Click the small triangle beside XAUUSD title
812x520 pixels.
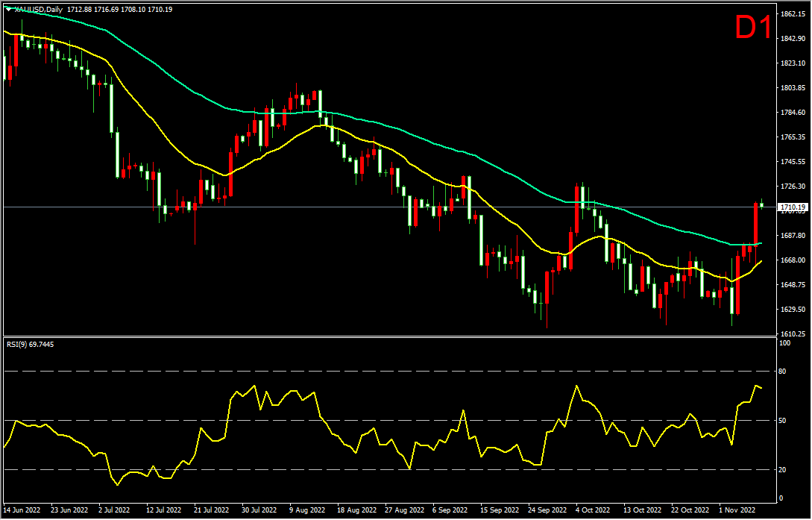9,9
